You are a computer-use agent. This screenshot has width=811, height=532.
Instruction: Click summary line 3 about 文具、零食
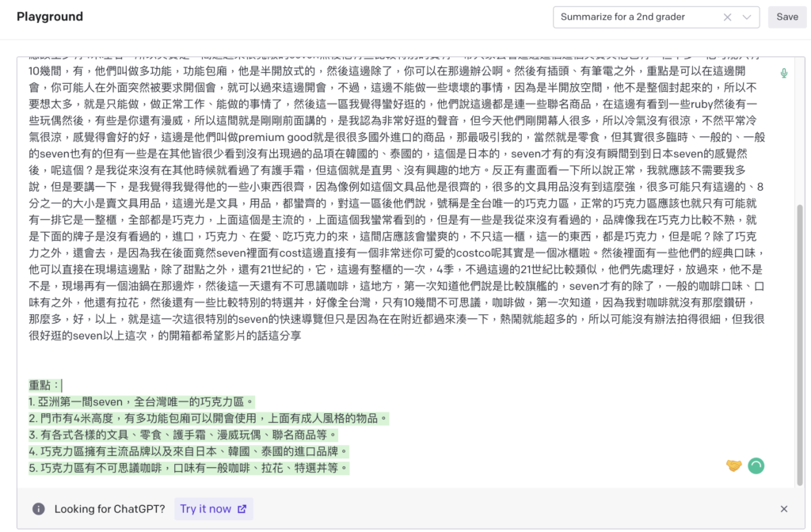click(x=182, y=435)
